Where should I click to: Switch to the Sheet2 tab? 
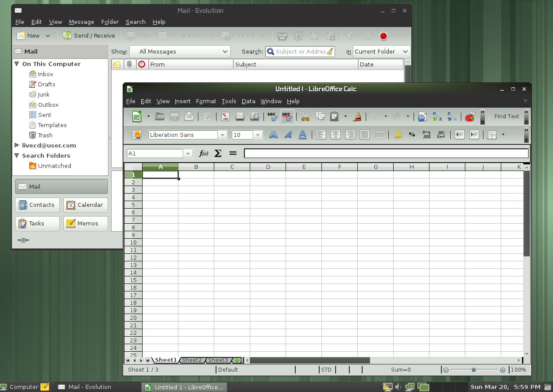192,360
